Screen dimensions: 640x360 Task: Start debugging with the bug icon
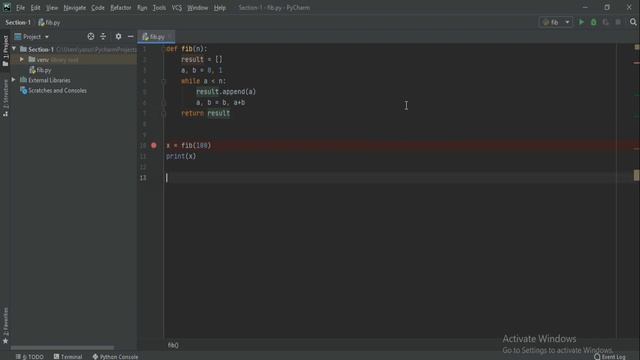click(x=593, y=22)
